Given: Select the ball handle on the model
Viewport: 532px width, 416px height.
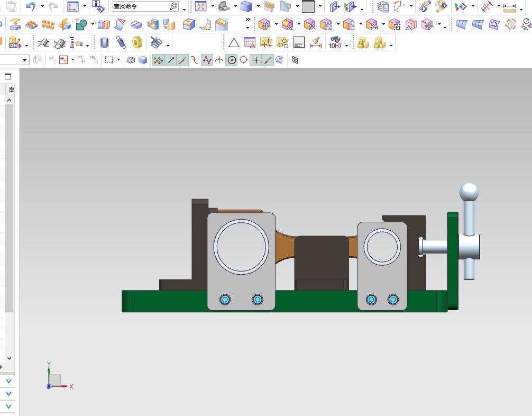Looking at the screenshot, I should 469,192.
